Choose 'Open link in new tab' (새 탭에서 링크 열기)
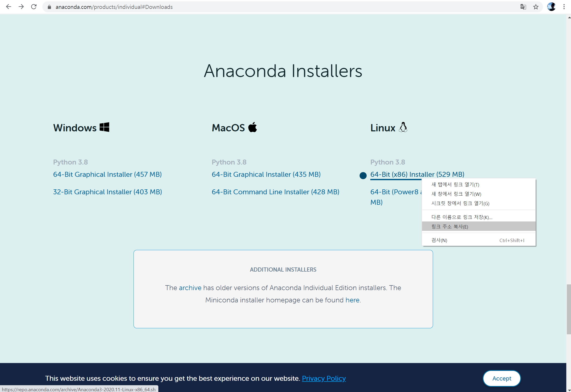The image size is (571, 392). (x=455, y=185)
